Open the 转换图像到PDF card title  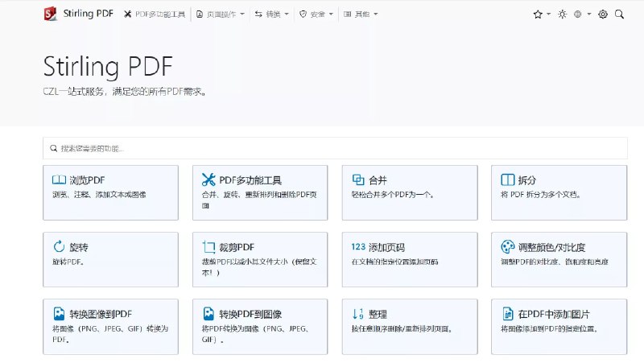[x=101, y=314]
